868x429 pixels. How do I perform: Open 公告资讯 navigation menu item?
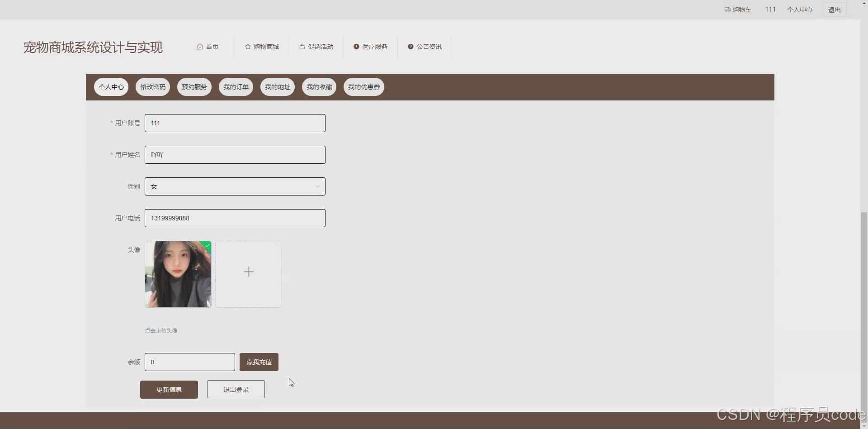click(425, 47)
